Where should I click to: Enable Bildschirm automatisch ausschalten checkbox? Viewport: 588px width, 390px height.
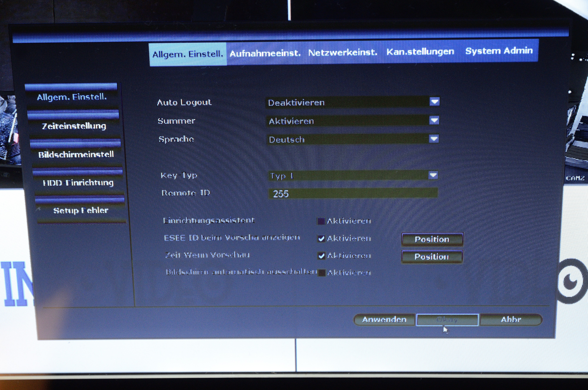click(322, 273)
